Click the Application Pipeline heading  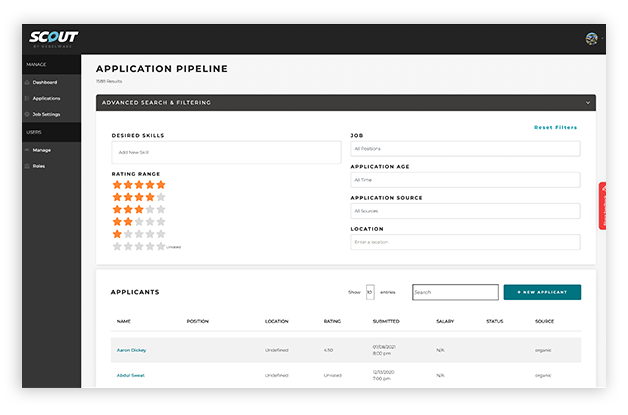click(162, 69)
